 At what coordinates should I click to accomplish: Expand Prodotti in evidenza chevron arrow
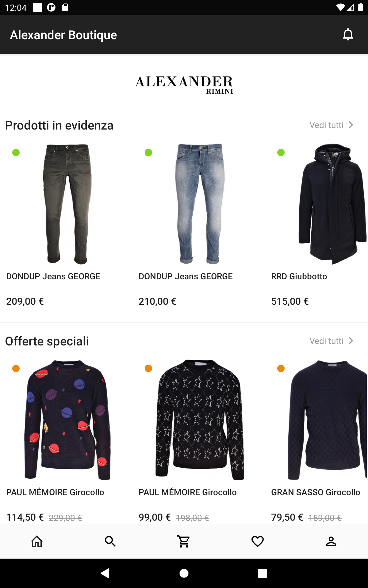[351, 125]
